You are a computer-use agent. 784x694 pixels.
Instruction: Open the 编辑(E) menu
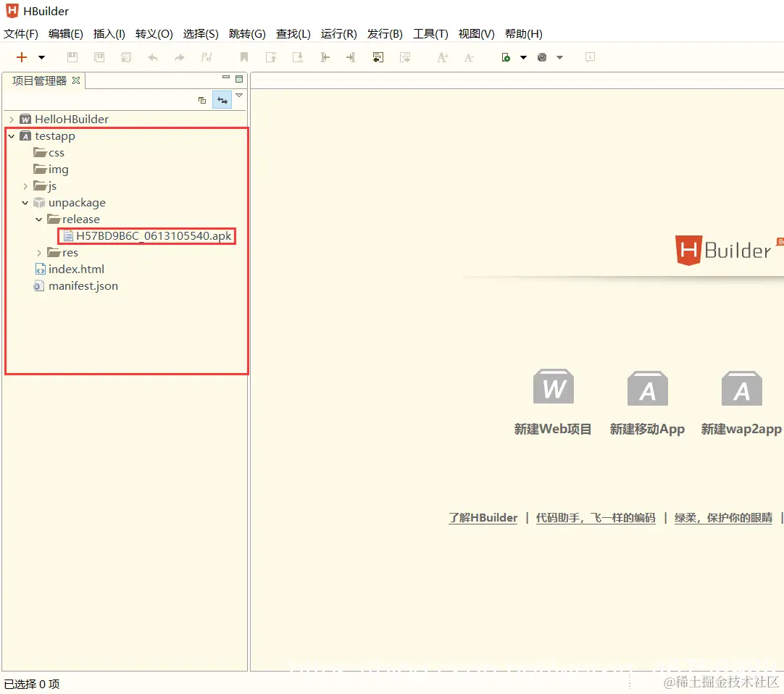coord(65,34)
